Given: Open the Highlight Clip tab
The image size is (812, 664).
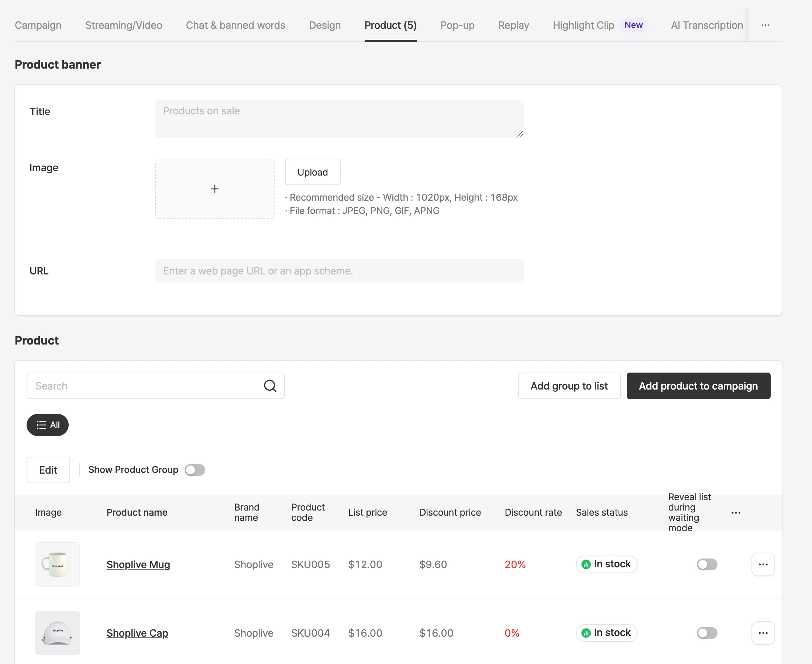Looking at the screenshot, I should click(599, 25).
